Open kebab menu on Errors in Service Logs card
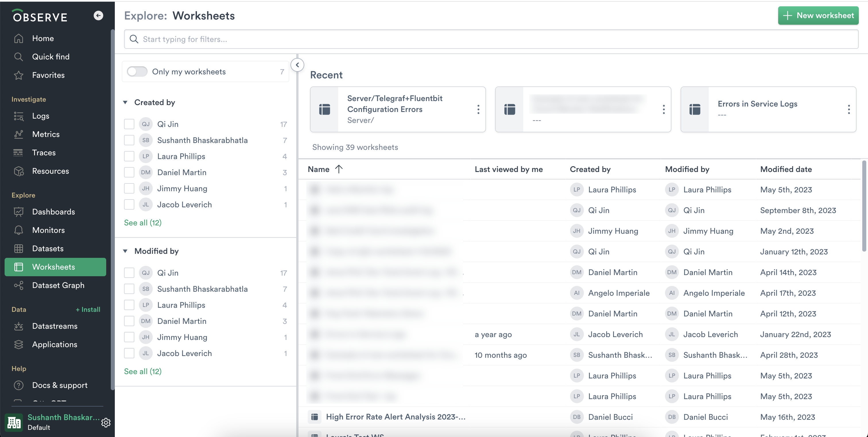 click(x=848, y=109)
